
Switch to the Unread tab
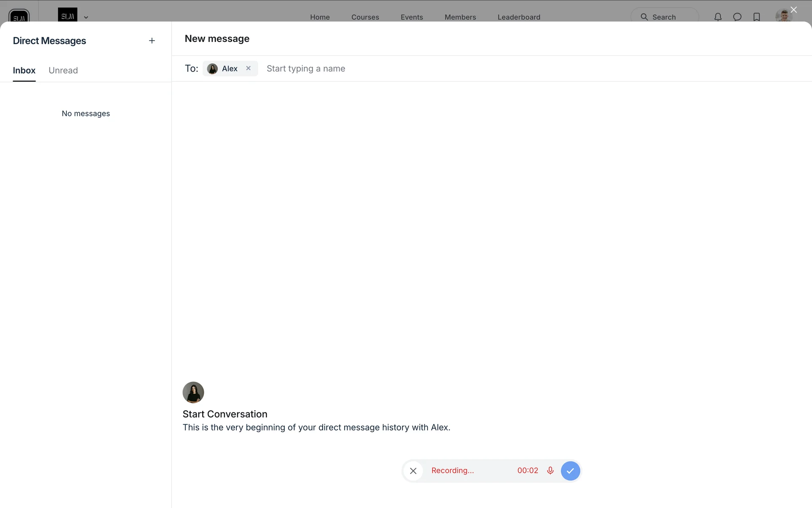63,70
